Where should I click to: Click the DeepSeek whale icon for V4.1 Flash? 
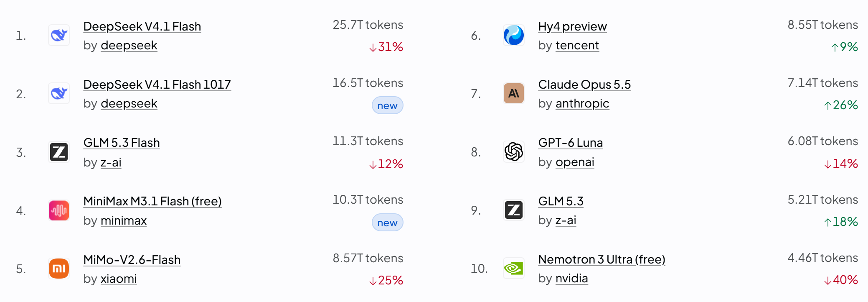59,35
